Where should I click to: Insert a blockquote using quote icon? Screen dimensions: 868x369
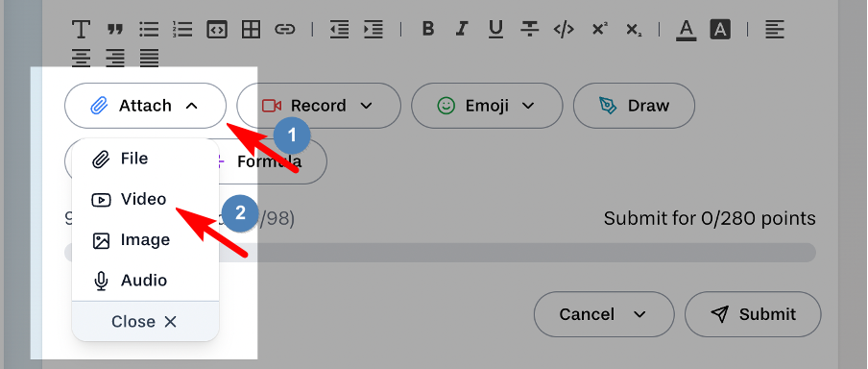pyautogui.click(x=115, y=30)
